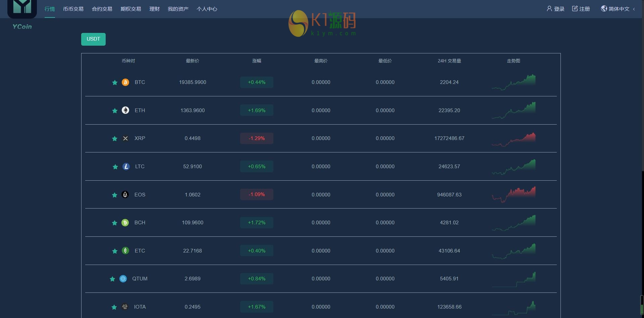Toggle favorite star for IOTA

[114, 307]
